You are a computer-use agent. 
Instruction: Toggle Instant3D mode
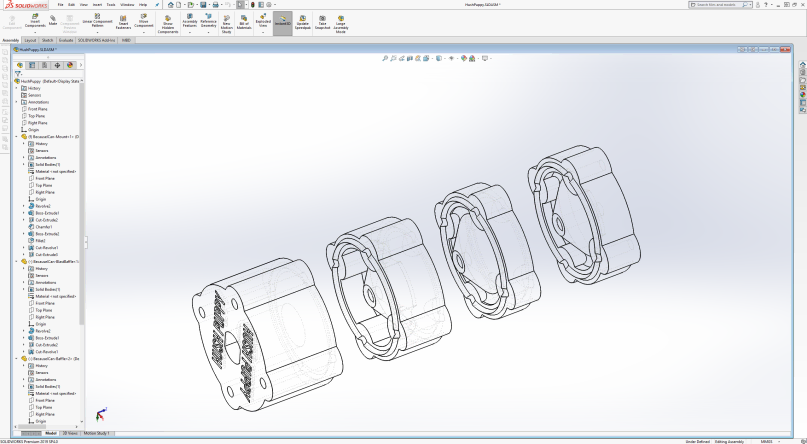pyautogui.click(x=283, y=21)
